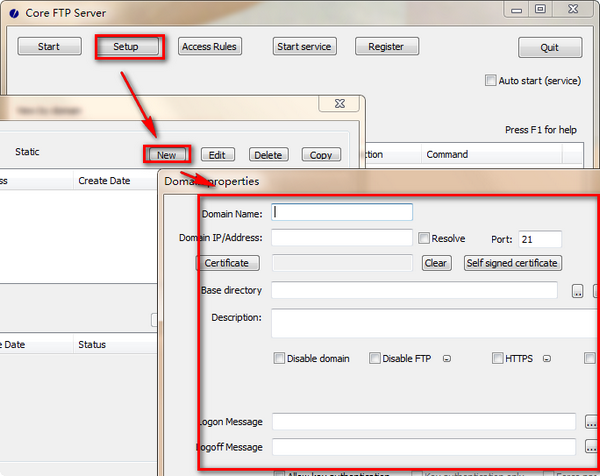Check the Disable domain option

[279, 358]
